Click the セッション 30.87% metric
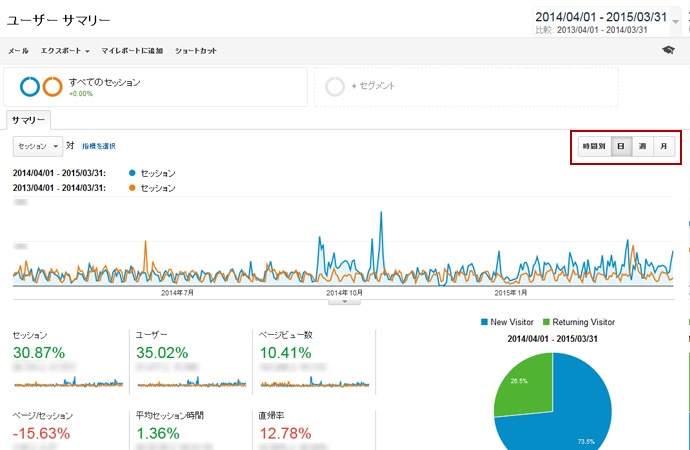This screenshot has height=450, width=690. 39,352
